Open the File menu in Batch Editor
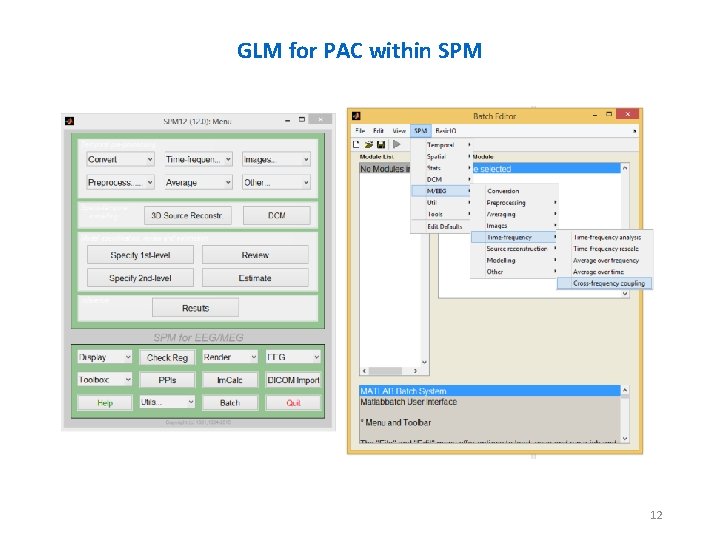 click(x=360, y=131)
